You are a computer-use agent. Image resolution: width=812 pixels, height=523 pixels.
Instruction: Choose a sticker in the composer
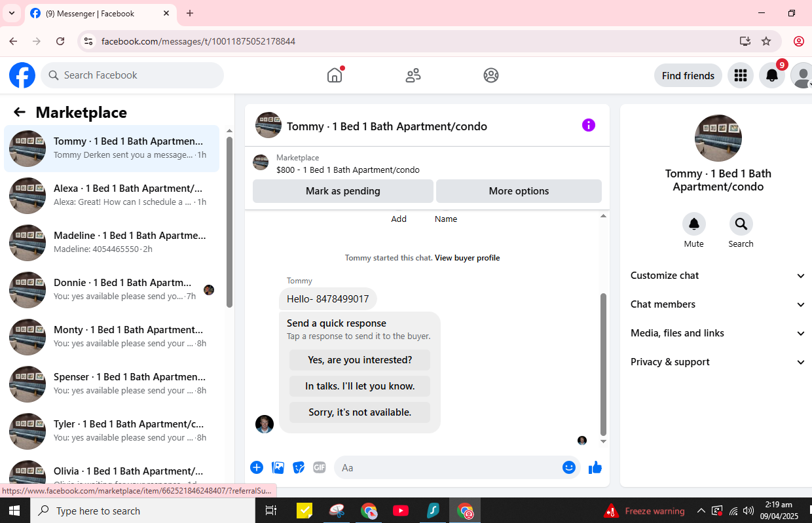pyautogui.click(x=299, y=467)
